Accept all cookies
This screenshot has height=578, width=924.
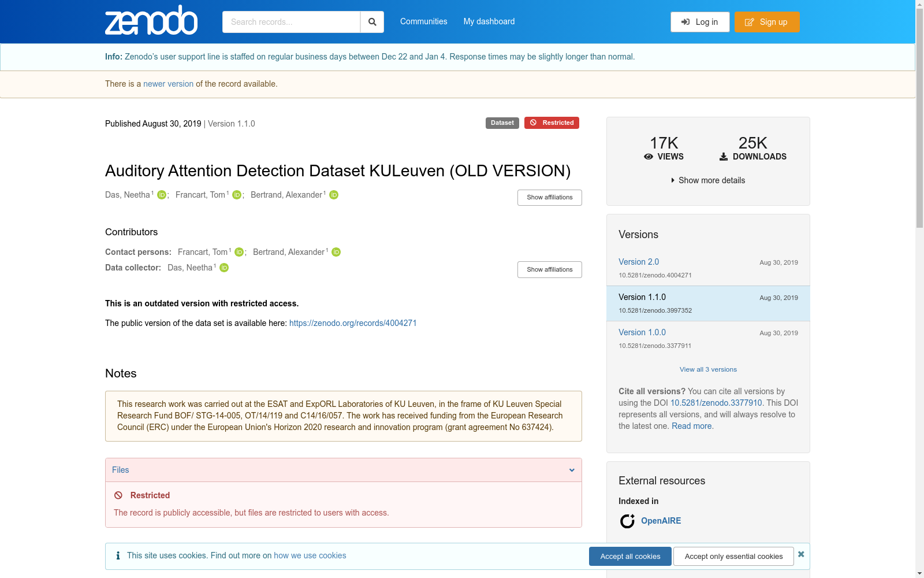click(x=630, y=556)
